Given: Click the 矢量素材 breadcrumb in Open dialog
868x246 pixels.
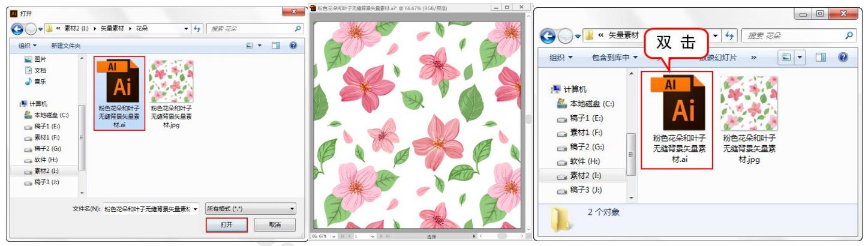Looking at the screenshot, I should (113, 28).
